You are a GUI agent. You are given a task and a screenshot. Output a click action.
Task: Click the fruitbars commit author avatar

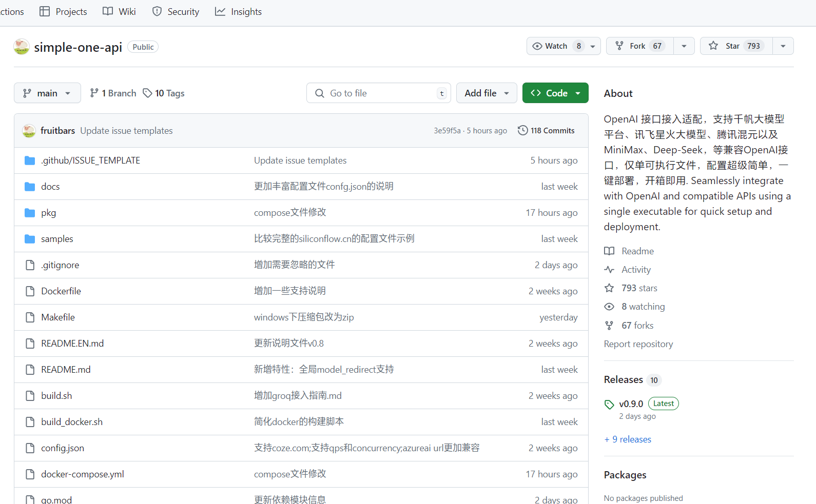tap(29, 131)
